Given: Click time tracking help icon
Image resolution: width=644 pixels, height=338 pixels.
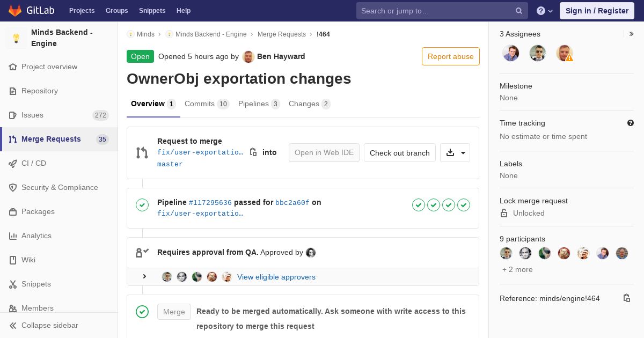Looking at the screenshot, I should click(x=631, y=123).
